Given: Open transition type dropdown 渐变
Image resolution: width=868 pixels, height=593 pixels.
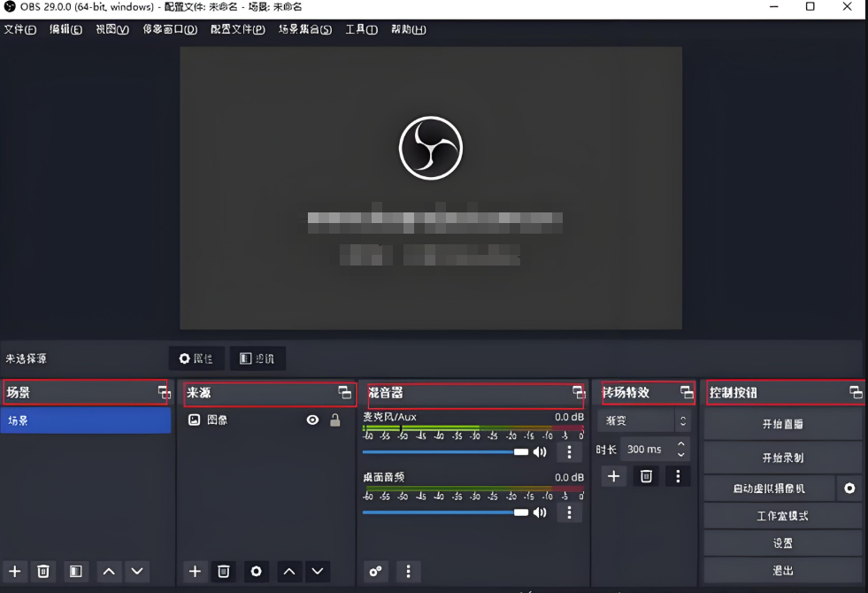Looking at the screenshot, I should [x=643, y=420].
